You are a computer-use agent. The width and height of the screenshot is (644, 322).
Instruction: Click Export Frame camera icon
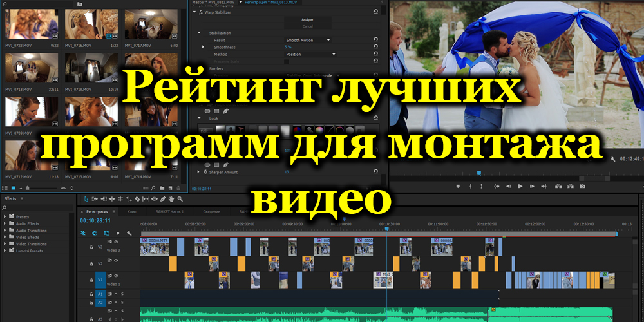582,186
